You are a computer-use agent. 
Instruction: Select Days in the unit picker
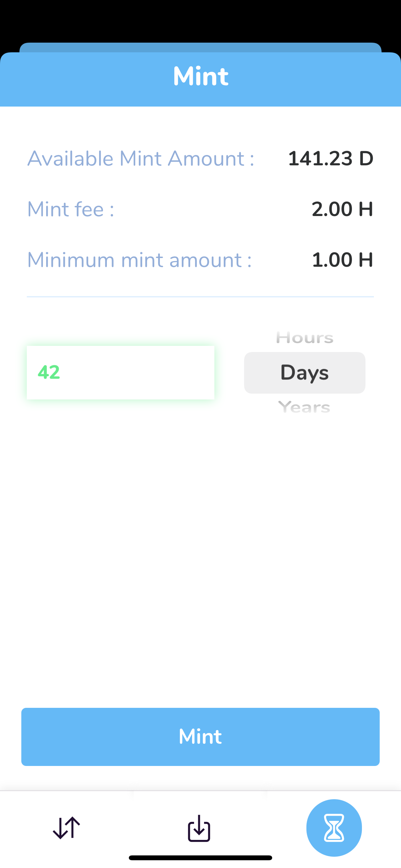[x=305, y=373]
